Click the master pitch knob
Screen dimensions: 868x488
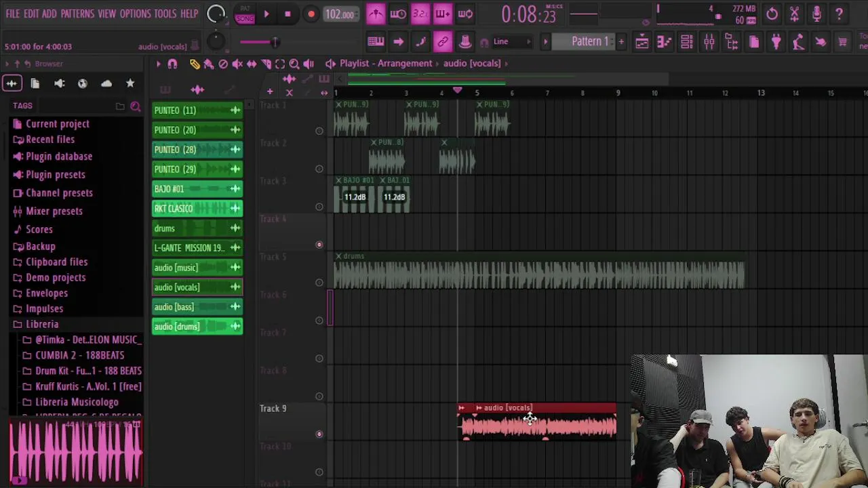pos(215,41)
